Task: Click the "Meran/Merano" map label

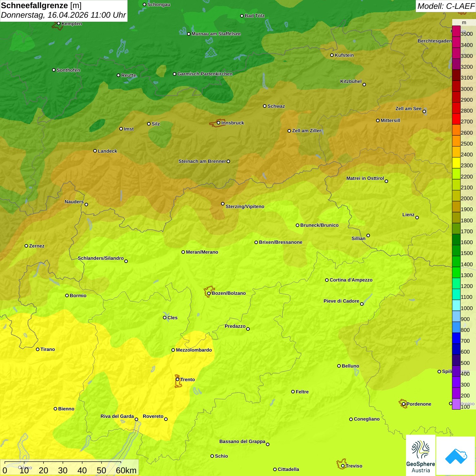Action: coord(202,252)
